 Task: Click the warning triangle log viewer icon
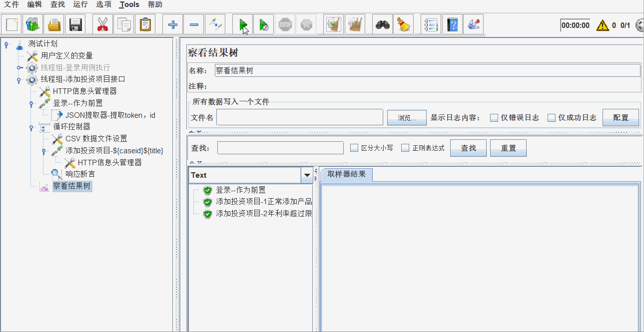click(602, 24)
